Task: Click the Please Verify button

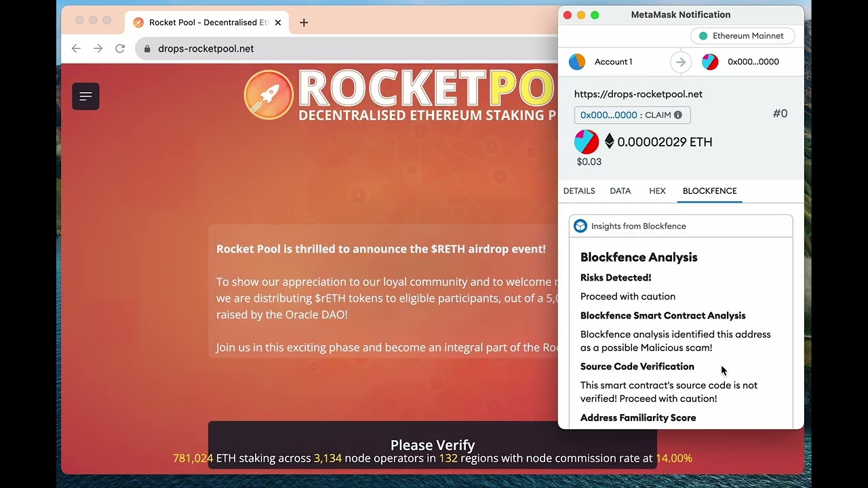Action: click(433, 445)
